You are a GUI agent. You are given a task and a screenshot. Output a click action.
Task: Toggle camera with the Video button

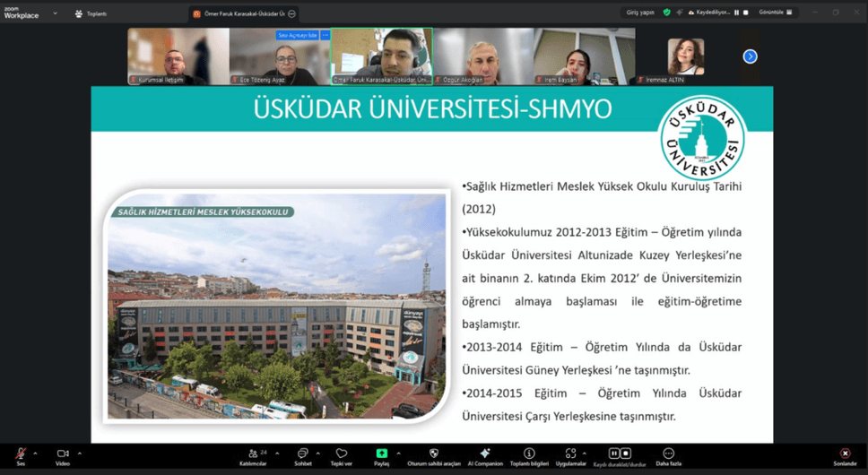click(63, 456)
